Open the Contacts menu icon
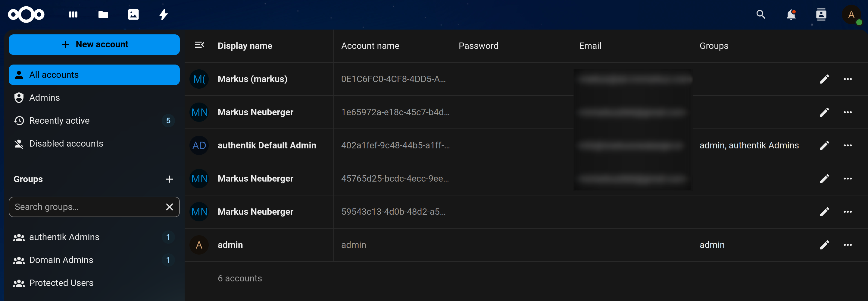The width and height of the screenshot is (868, 301). click(821, 14)
